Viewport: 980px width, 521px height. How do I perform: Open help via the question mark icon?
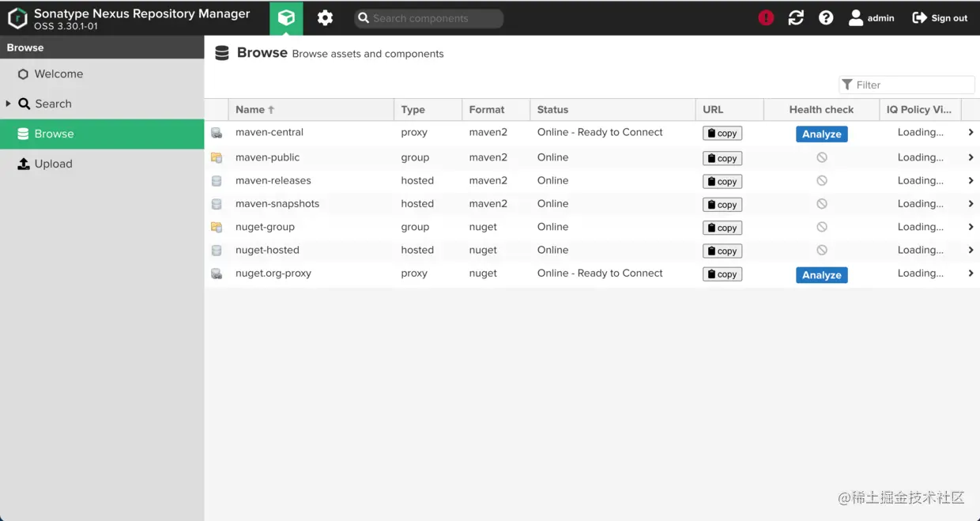[x=826, y=17]
